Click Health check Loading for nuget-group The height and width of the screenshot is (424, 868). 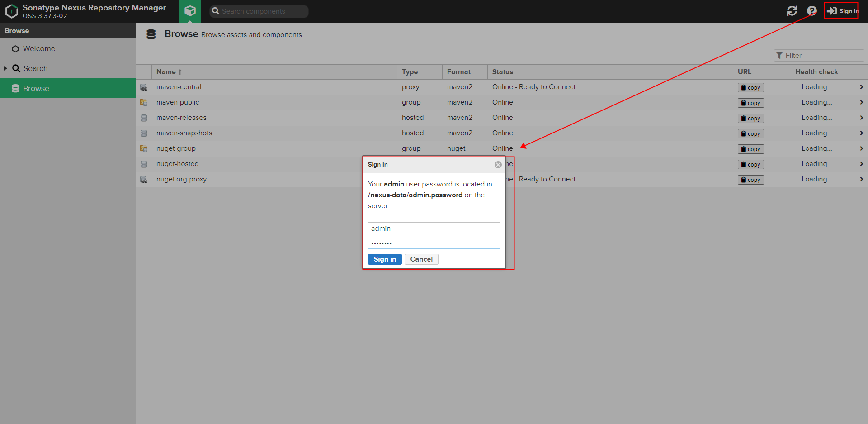(816, 148)
